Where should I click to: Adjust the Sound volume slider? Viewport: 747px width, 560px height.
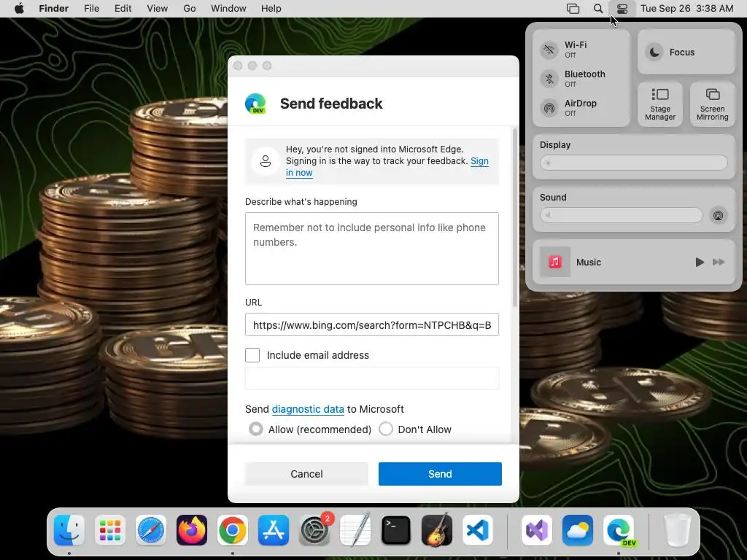(x=622, y=215)
